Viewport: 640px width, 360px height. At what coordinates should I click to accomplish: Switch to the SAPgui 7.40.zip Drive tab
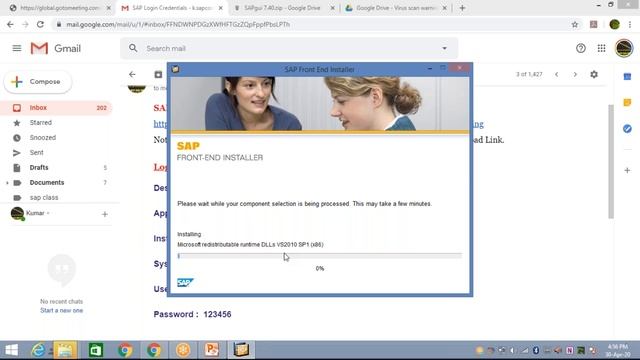pos(282,8)
